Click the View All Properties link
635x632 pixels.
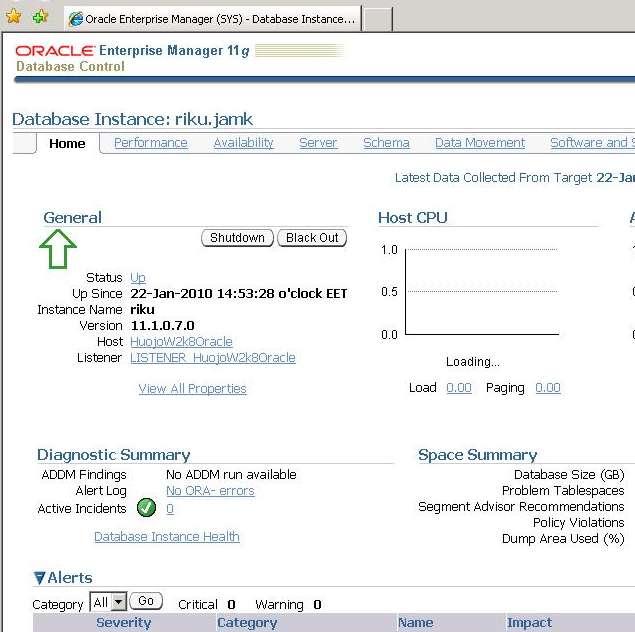[x=192, y=388]
